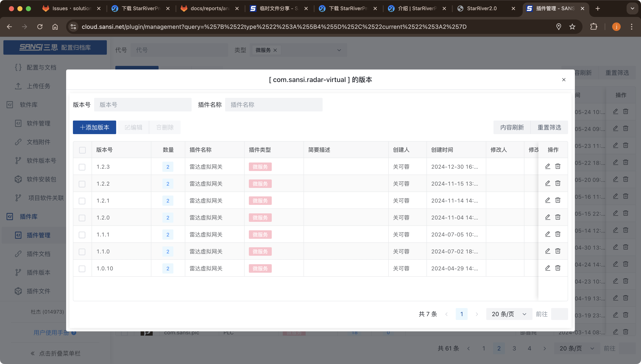Click page 1 in dialog pagination
The image size is (641, 364).
pyautogui.click(x=462, y=314)
